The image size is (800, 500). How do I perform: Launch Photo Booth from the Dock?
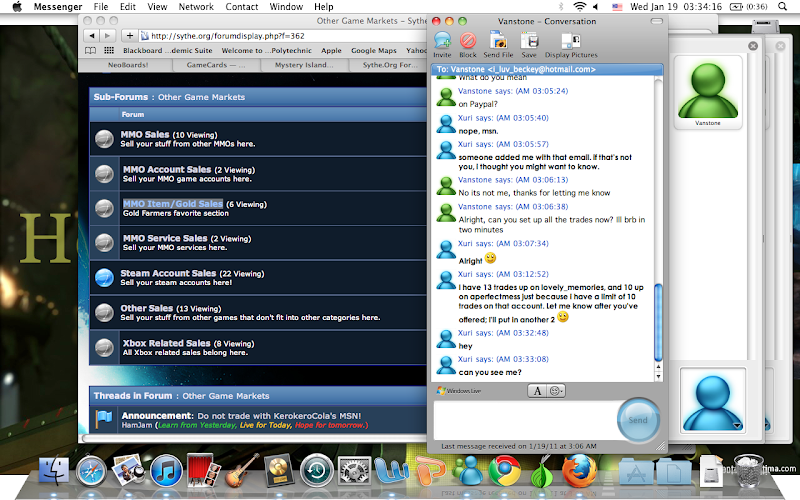click(204, 470)
